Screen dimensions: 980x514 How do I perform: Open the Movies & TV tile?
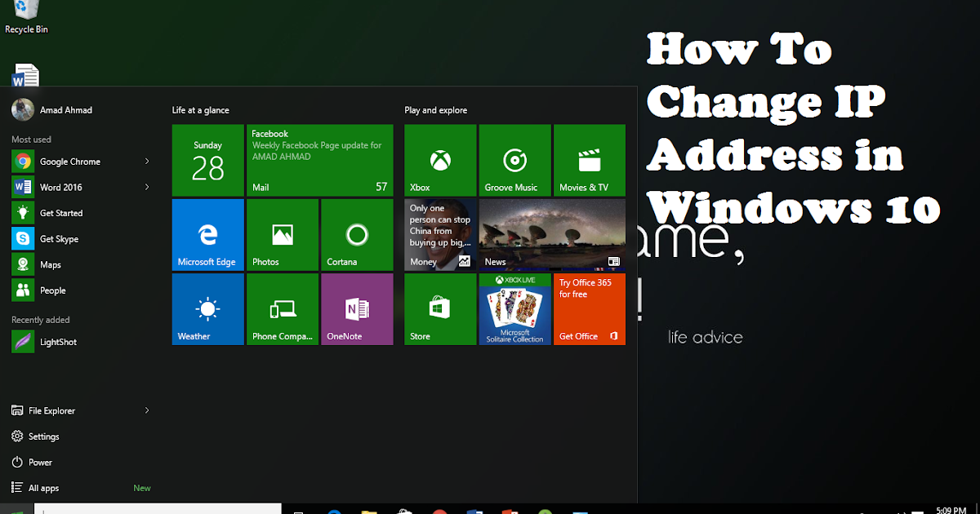589,160
